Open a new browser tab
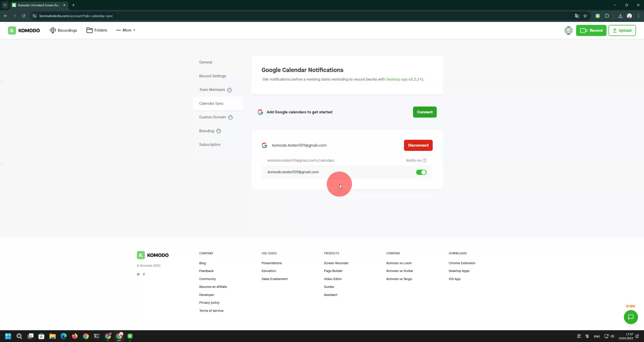The image size is (644, 342). pyautogui.click(x=73, y=5)
